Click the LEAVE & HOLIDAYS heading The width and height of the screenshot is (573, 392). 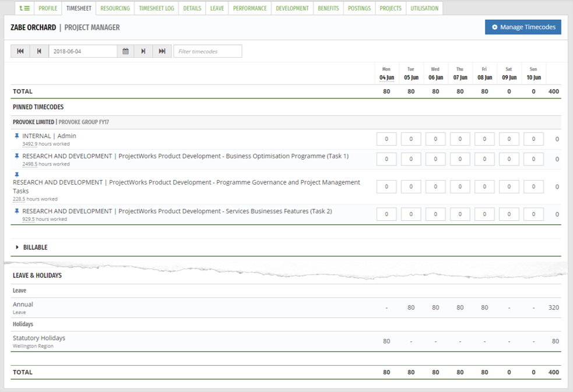[x=37, y=275]
